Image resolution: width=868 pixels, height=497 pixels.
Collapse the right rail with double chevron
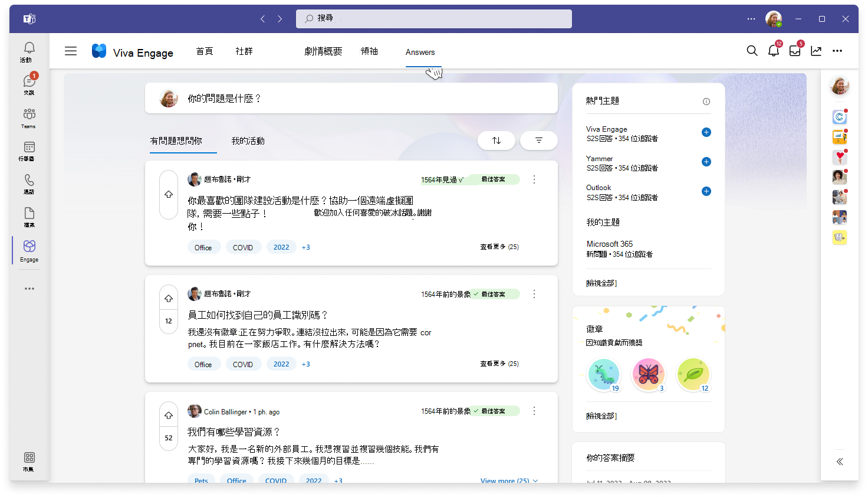[840, 462]
